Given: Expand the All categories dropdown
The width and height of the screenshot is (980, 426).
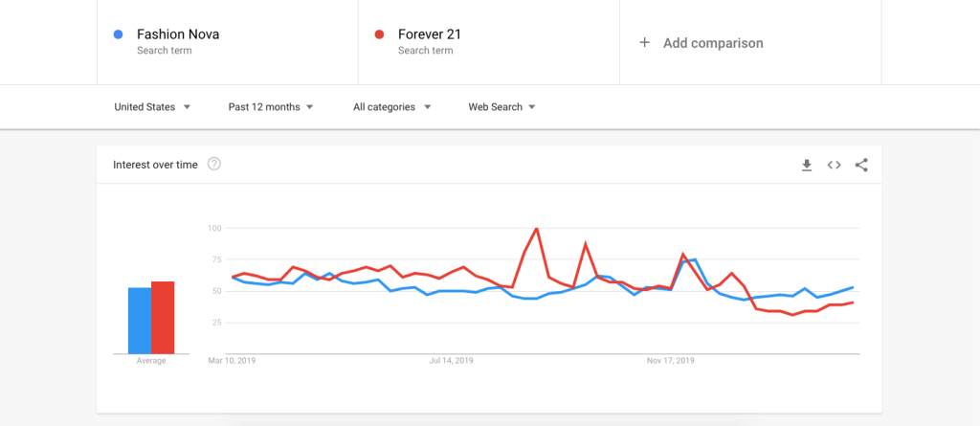Looking at the screenshot, I should pyautogui.click(x=391, y=107).
